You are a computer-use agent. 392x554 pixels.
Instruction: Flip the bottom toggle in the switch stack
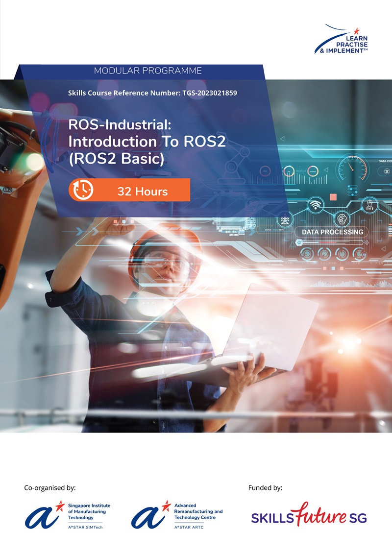(x=351, y=193)
